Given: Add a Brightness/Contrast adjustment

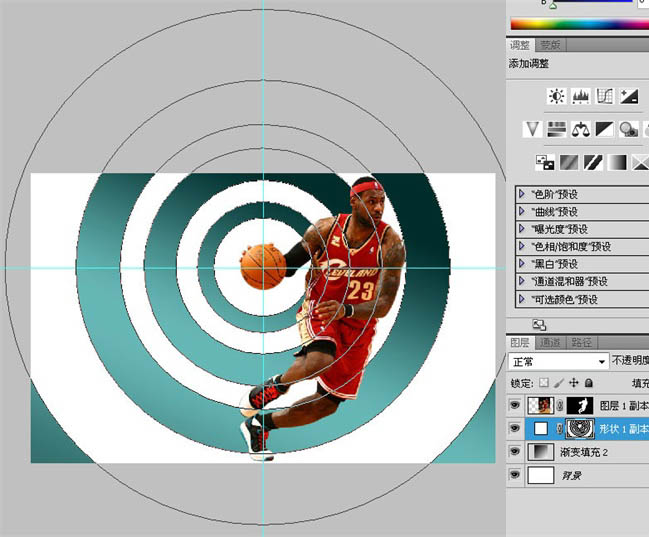Looking at the screenshot, I should click(x=555, y=97).
